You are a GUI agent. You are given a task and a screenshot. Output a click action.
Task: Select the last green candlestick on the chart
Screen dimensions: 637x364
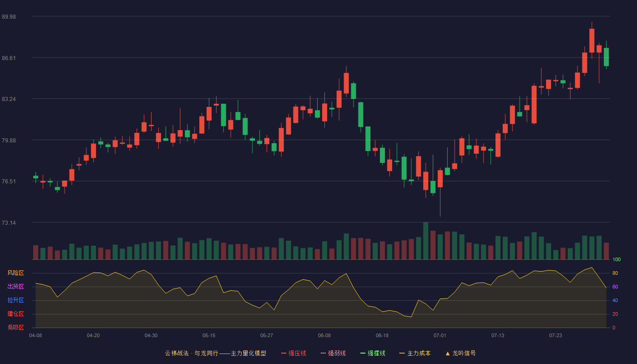(606, 57)
